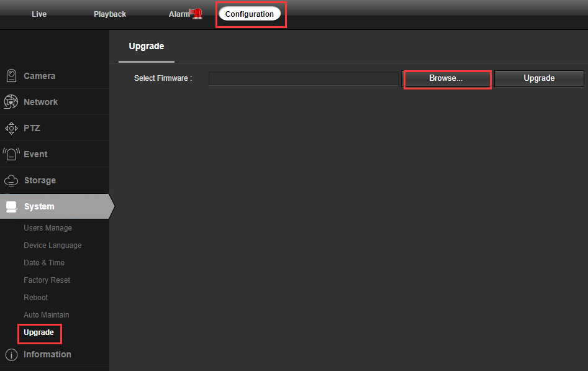Select the Configuration tab

pyautogui.click(x=250, y=14)
